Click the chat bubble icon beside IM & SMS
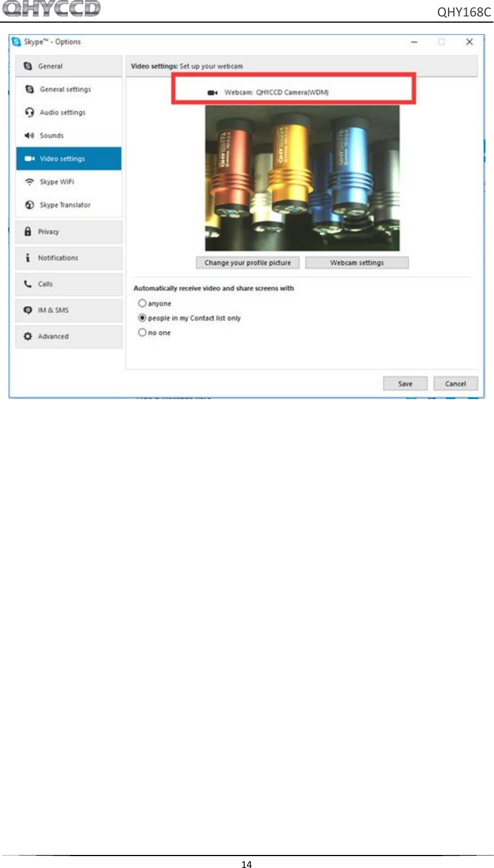Image resolution: width=494 pixels, height=868 pixels. pyautogui.click(x=28, y=310)
